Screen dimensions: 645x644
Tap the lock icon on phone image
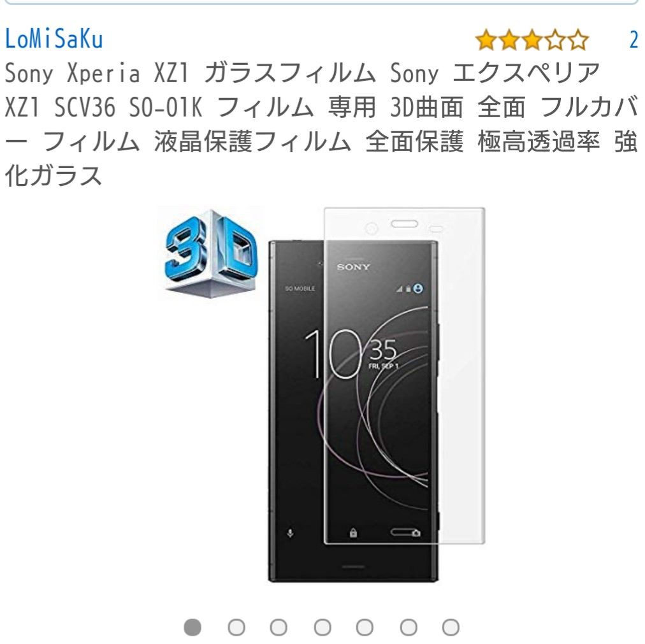(x=353, y=533)
